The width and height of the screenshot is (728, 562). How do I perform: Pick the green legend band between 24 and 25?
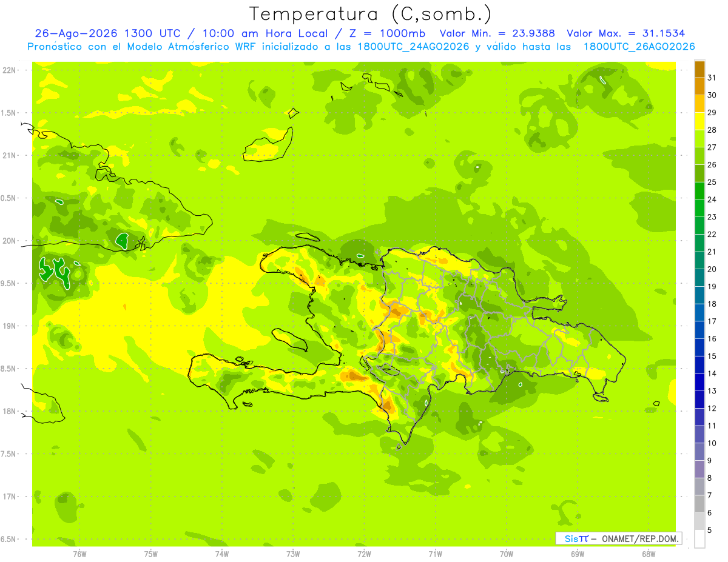tap(699, 191)
